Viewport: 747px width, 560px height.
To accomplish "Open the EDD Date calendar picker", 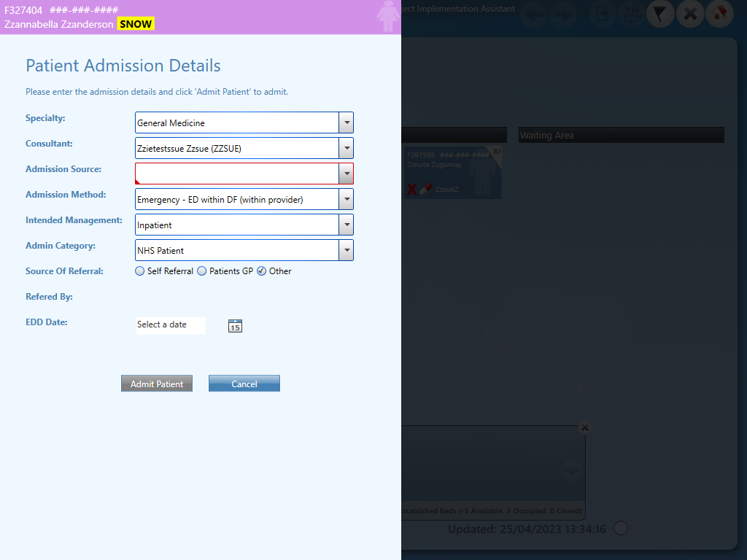I will [235, 326].
